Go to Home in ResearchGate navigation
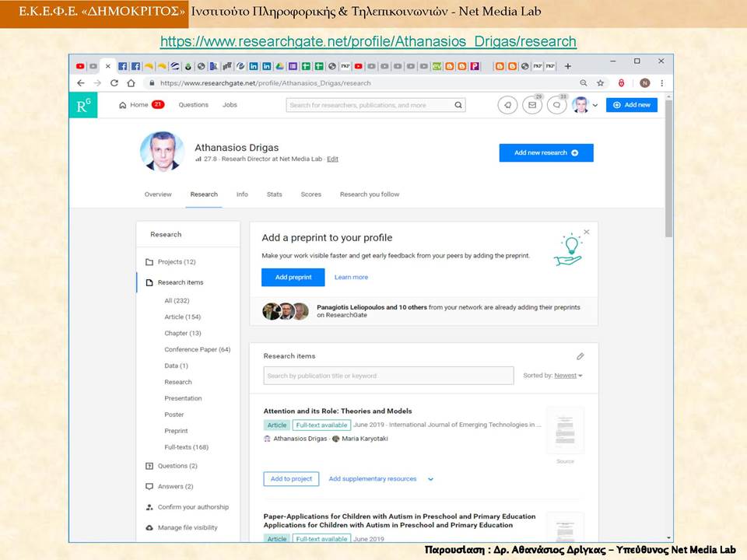 tap(141, 105)
